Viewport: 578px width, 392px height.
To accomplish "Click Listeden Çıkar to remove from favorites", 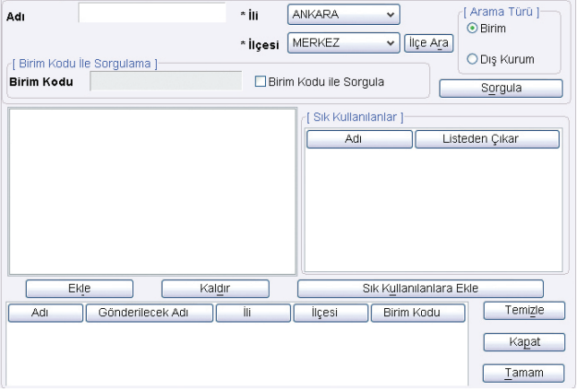I will 487,139.
